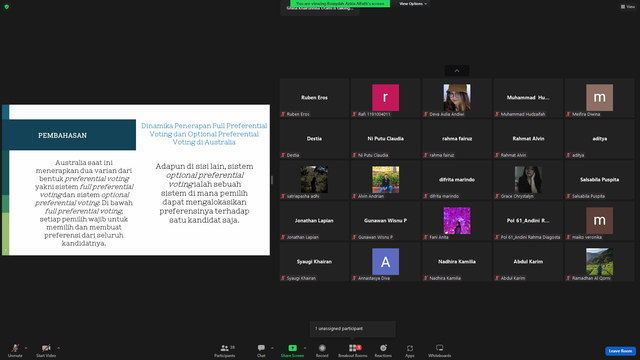The image size is (640, 360).
Task: Select Gunawan Wisnu P participant tile
Action: (x=385, y=221)
